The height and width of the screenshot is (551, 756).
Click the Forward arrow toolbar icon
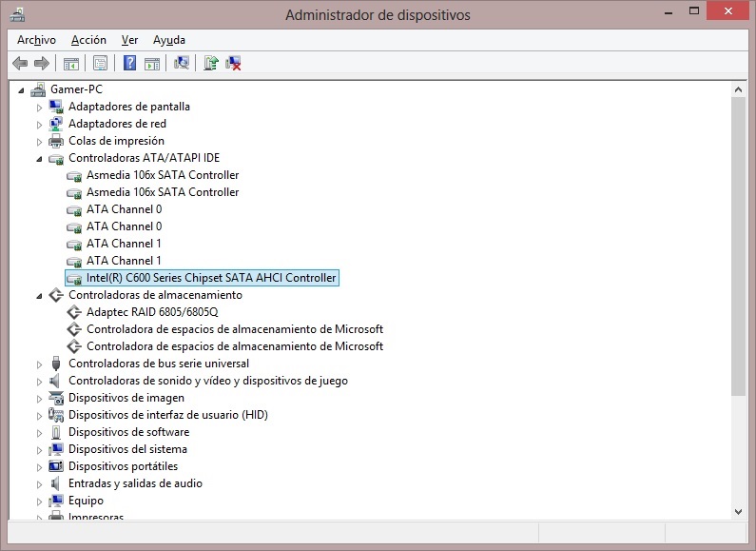[42, 63]
